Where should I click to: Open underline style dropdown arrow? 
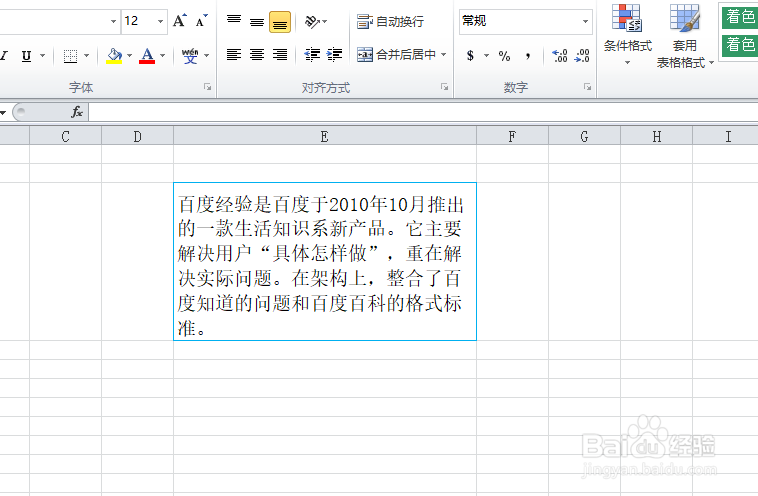pos(43,56)
